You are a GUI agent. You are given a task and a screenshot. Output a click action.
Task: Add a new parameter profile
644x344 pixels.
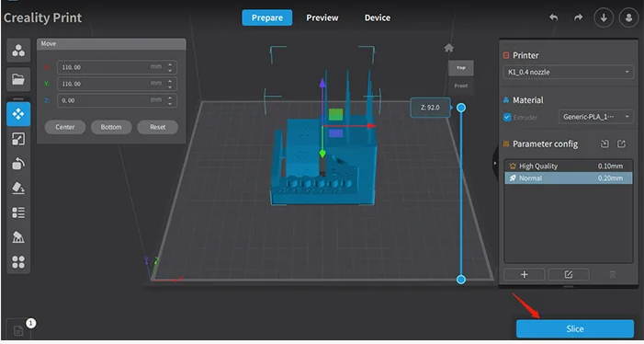point(525,274)
